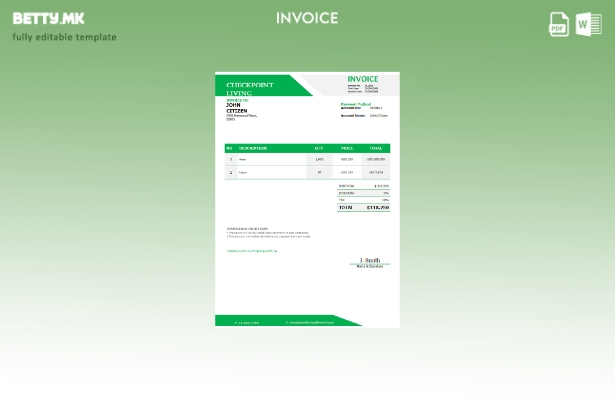Select the first invoice item row
The image size is (615, 400).
tap(307, 159)
